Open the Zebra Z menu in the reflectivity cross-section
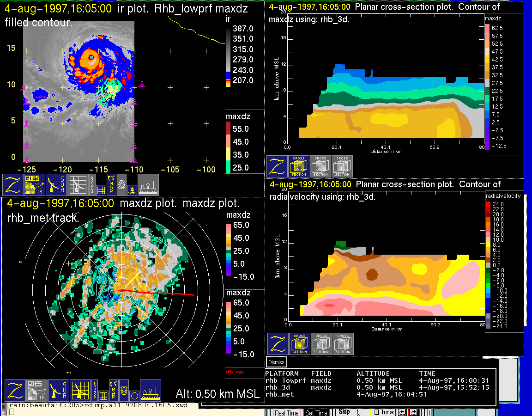Screen dimensions: 532x416 pyautogui.click(x=277, y=166)
